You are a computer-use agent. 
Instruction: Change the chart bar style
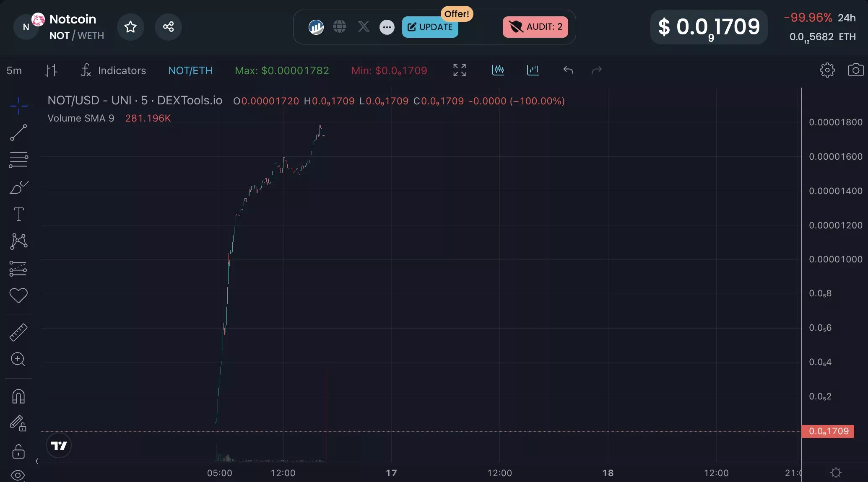51,70
